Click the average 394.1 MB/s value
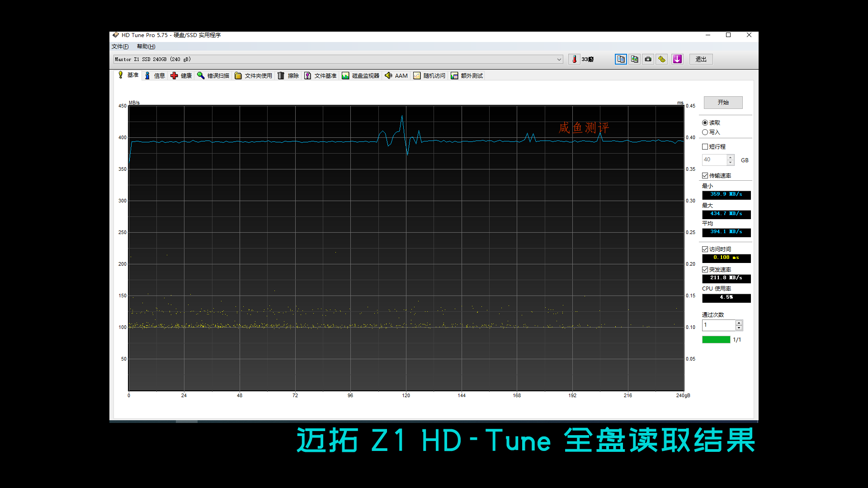 [x=726, y=232]
